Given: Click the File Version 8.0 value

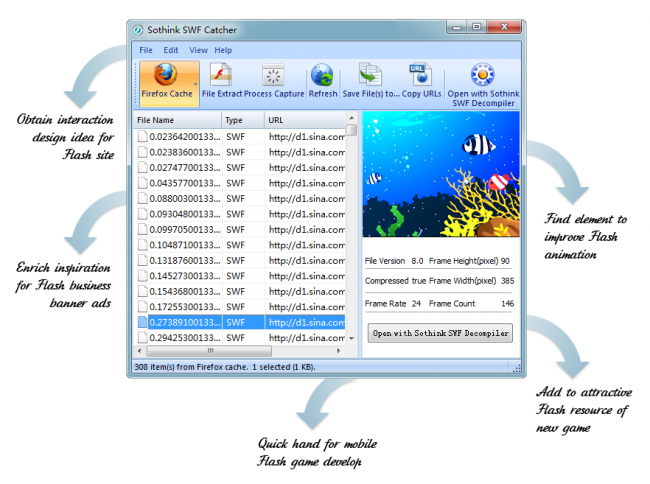Looking at the screenshot, I should click(417, 261).
